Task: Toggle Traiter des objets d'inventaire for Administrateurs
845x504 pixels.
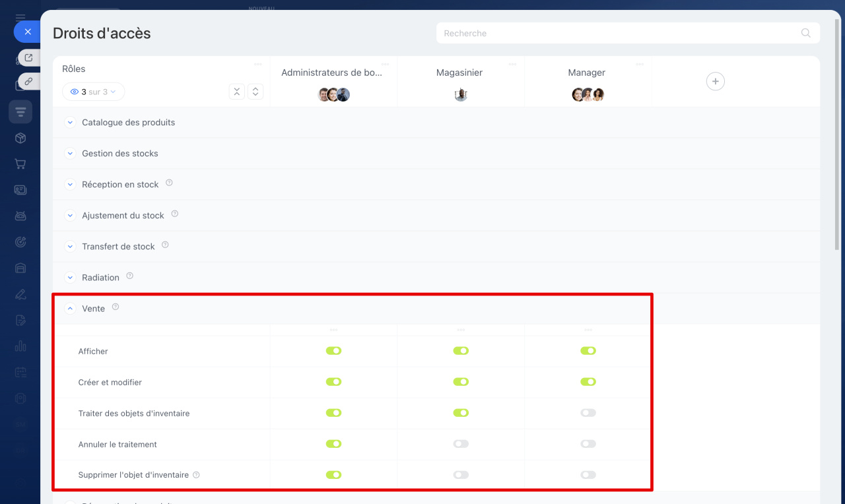Action: pos(333,413)
